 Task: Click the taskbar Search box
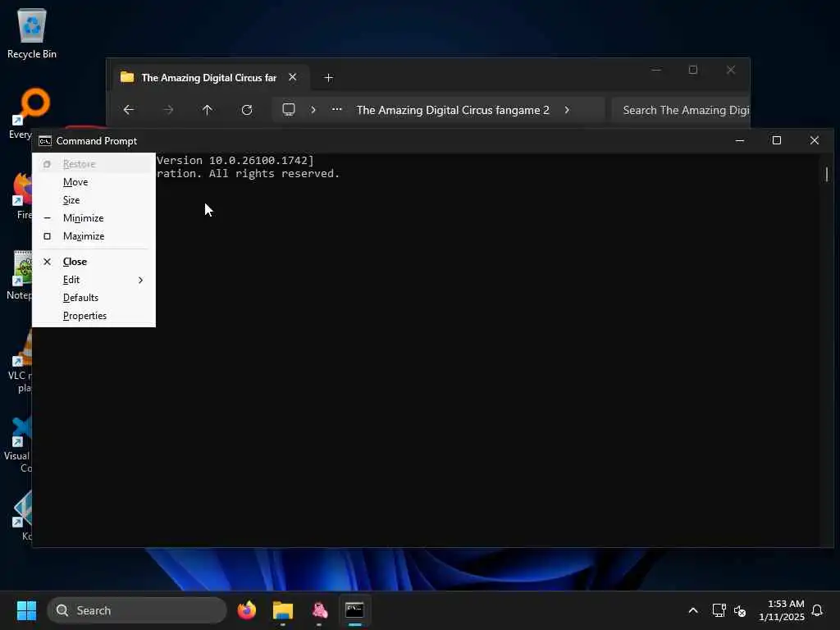[137, 610]
